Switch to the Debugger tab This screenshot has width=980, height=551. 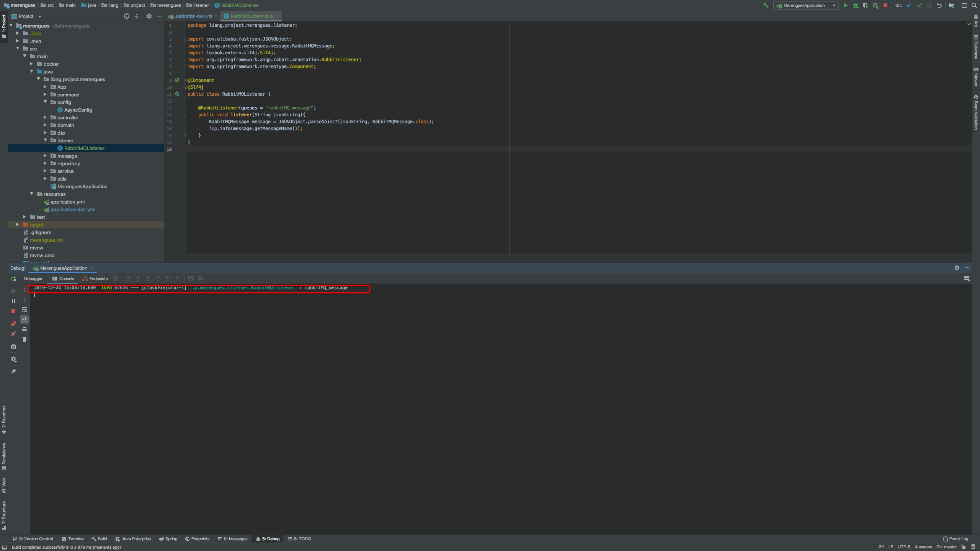coord(33,279)
